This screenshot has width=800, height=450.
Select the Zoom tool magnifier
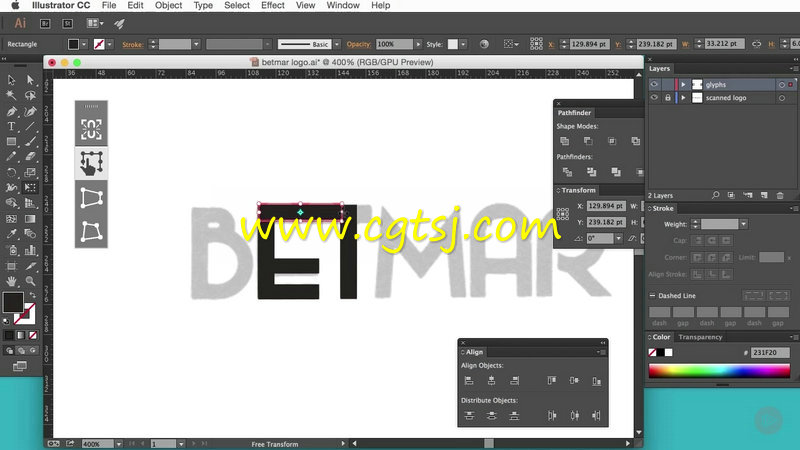pos(31,281)
